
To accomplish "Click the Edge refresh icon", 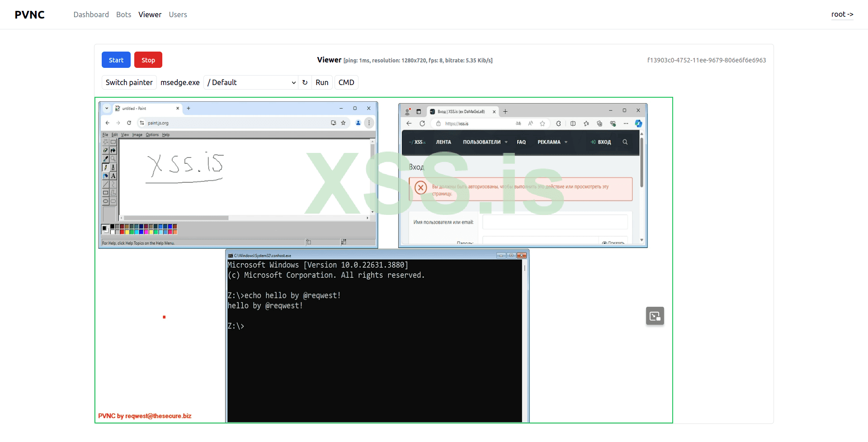I will pos(422,124).
